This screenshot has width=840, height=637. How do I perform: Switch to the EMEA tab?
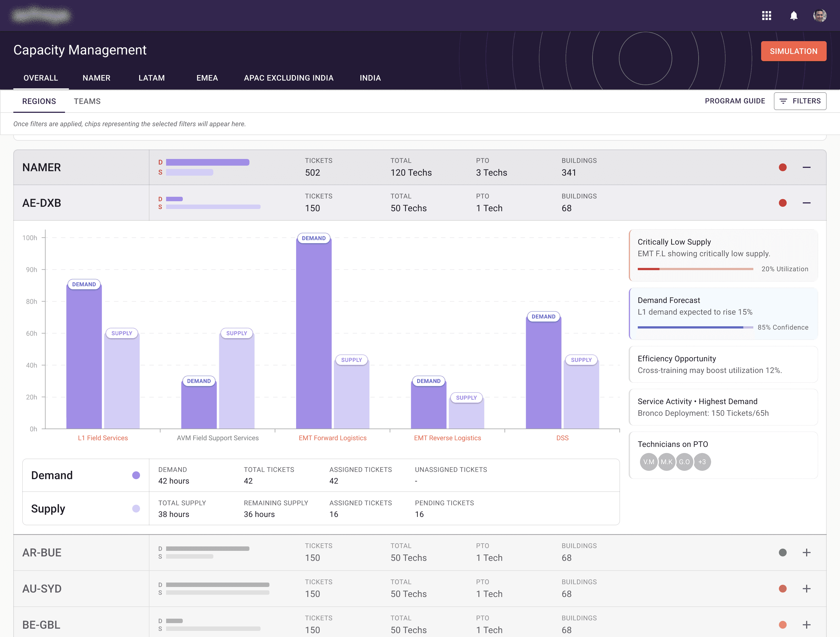coord(207,78)
